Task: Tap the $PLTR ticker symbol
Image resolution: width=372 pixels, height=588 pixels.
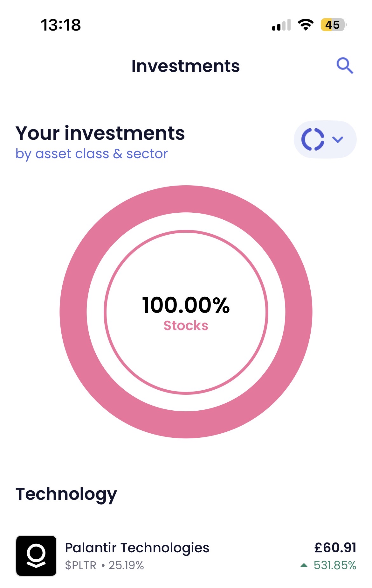Action: (x=81, y=565)
